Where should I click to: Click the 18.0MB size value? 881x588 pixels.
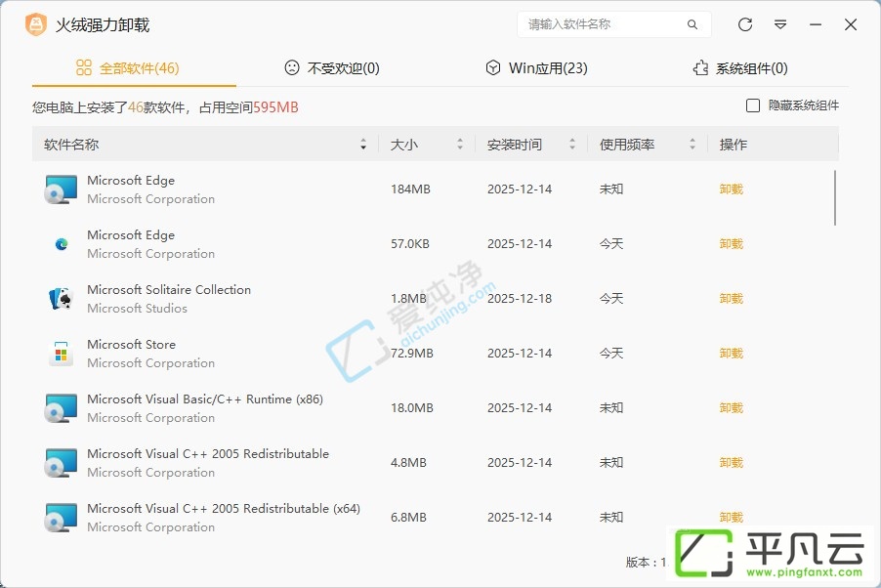point(412,408)
